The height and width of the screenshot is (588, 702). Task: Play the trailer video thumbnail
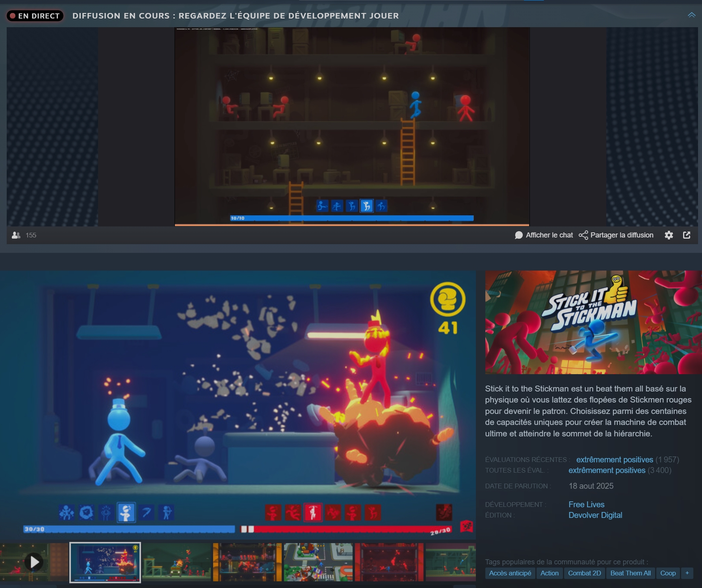point(34,562)
